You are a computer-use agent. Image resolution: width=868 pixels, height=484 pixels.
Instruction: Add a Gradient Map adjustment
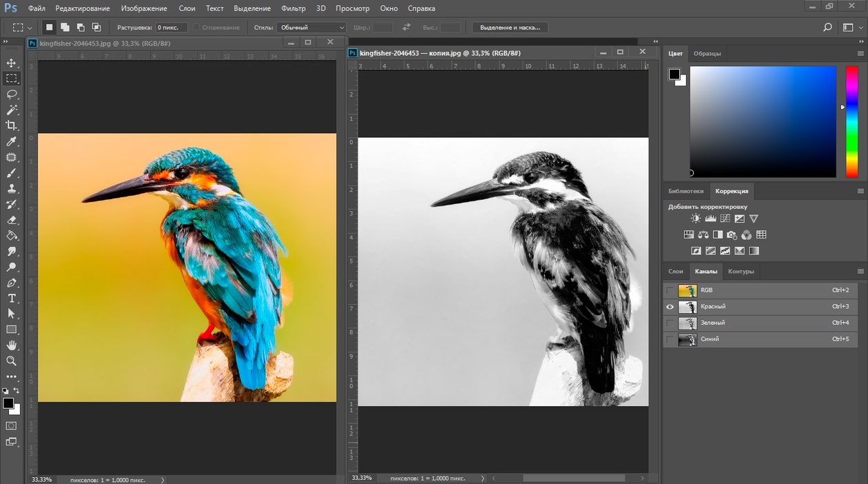pyautogui.click(x=754, y=251)
